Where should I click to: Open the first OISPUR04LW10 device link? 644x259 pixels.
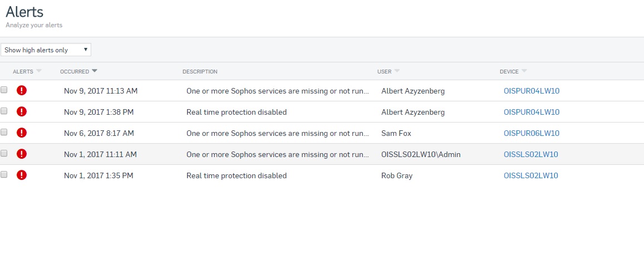532,91
